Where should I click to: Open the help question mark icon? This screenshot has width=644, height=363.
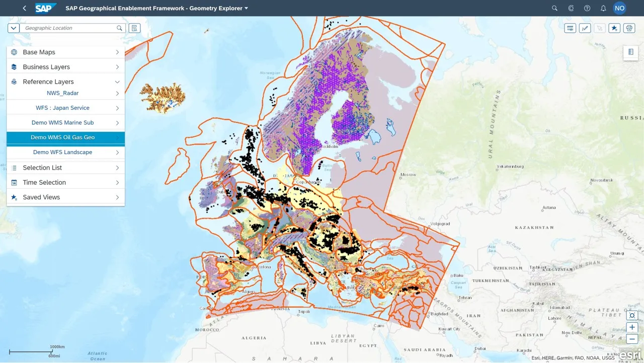587,8
